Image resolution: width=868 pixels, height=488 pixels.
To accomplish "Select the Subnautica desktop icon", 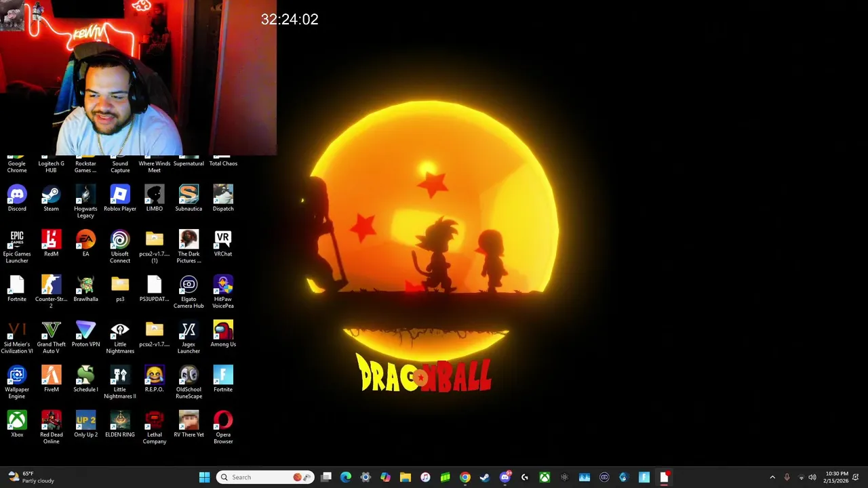I will coord(189,199).
